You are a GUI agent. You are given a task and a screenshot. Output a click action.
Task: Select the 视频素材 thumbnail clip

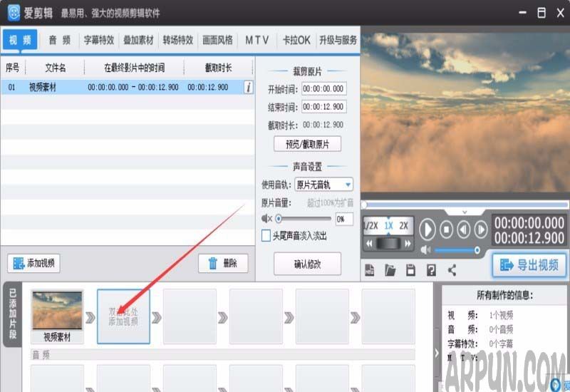point(57,316)
